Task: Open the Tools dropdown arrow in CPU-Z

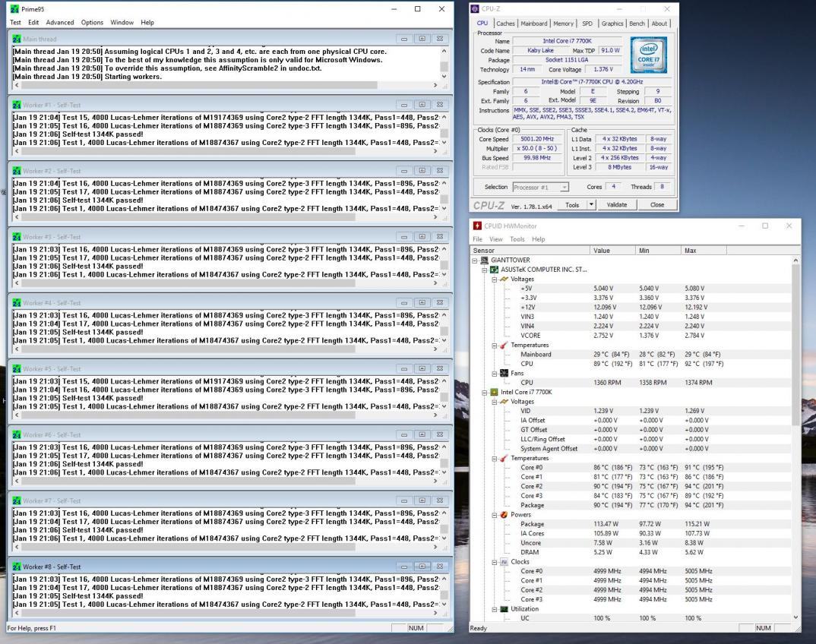Action: point(591,205)
